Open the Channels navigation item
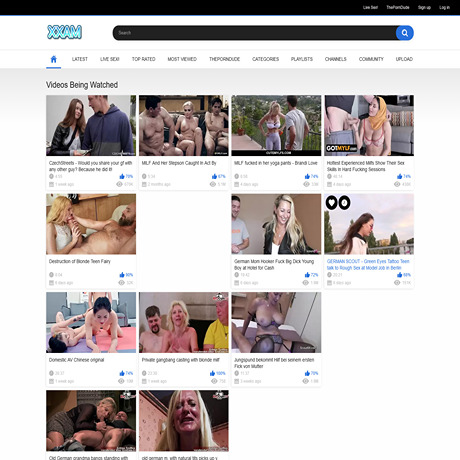The width and height of the screenshot is (460, 460). [x=336, y=59]
